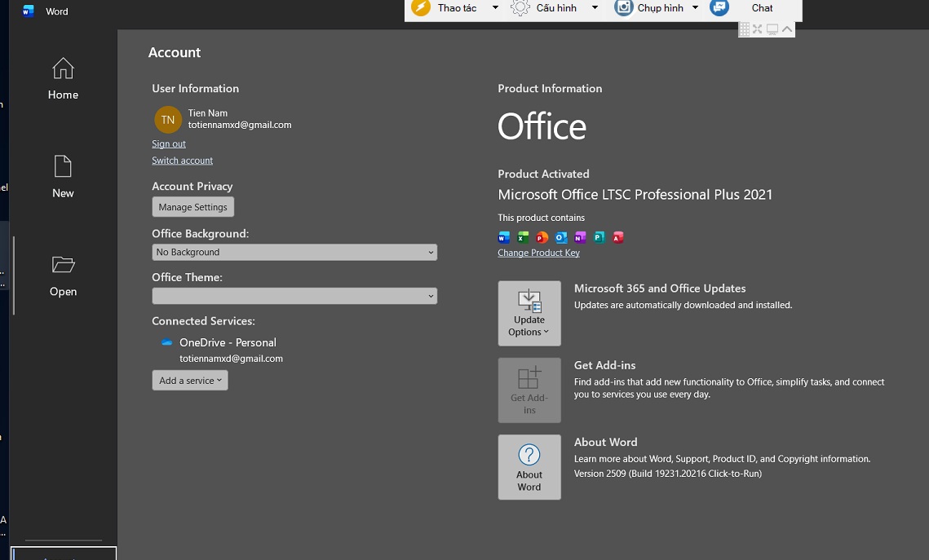Click the Word app logo in title bar
929x560 pixels.
28,11
